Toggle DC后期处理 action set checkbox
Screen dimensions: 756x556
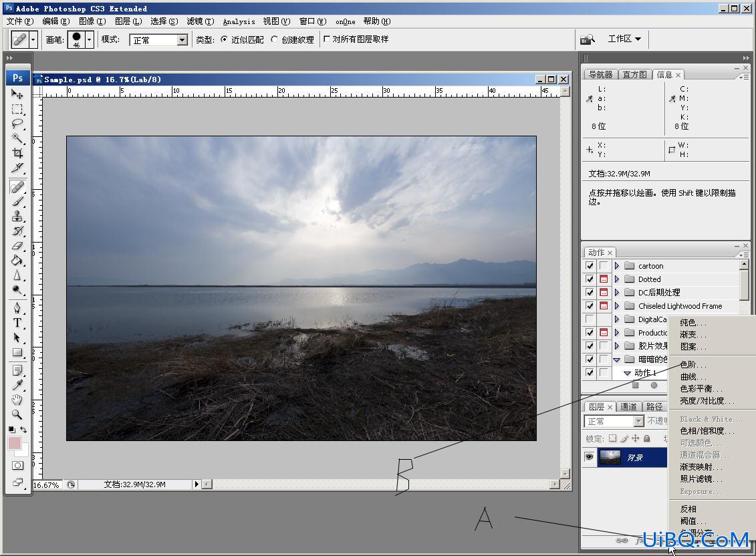pos(589,292)
